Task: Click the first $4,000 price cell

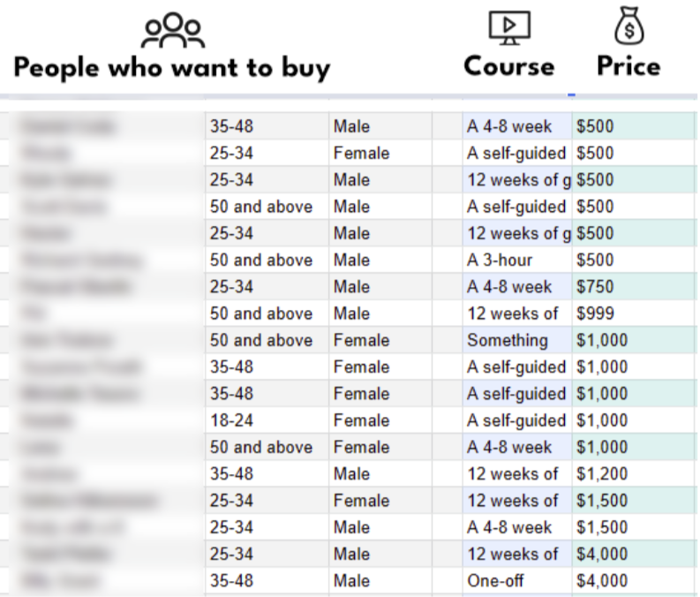Action: coord(634,554)
